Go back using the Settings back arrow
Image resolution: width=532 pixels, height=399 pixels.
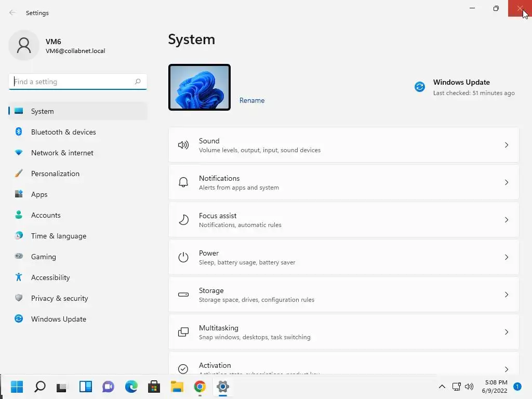[x=12, y=12]
